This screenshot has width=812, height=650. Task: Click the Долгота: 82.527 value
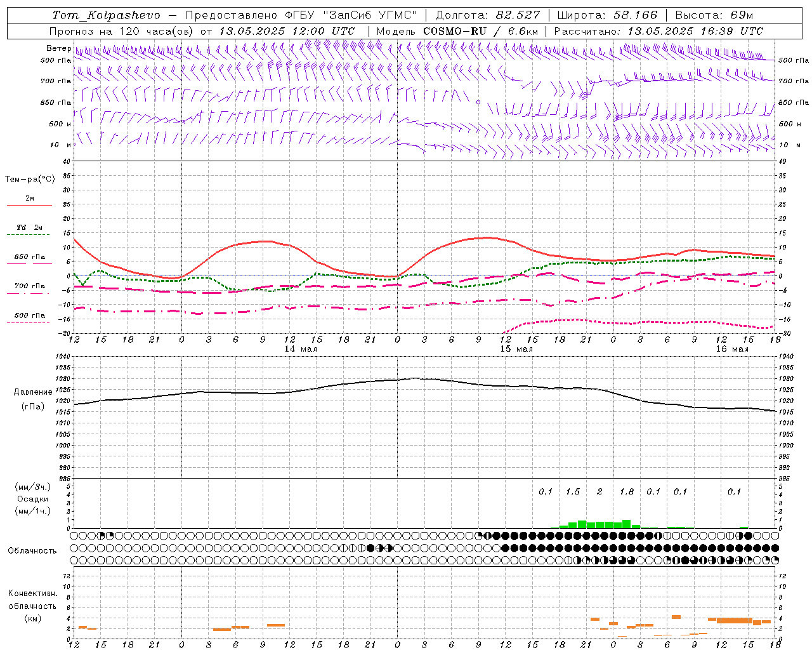click(x=488, y=15)
